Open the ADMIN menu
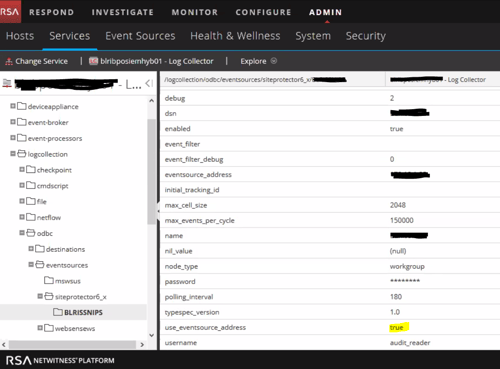500x369 pixels. (325, 12)
